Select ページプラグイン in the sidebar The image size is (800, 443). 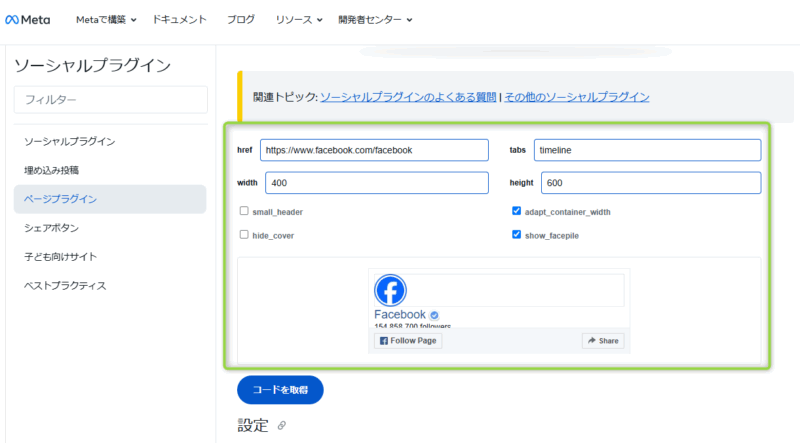pyautogui.click(x=110, y=199)
